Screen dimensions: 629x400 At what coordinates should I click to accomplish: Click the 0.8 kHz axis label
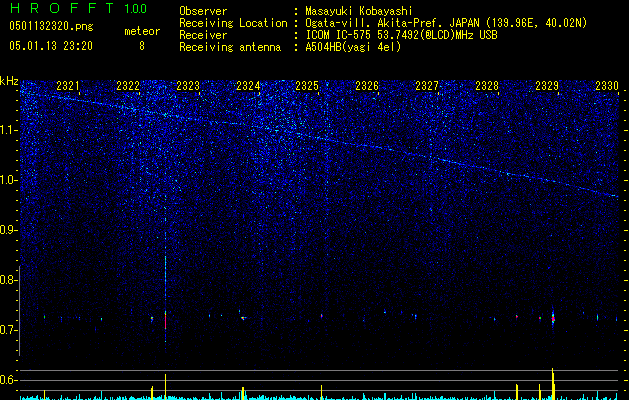pyautogui.click(x=8, y=280)
